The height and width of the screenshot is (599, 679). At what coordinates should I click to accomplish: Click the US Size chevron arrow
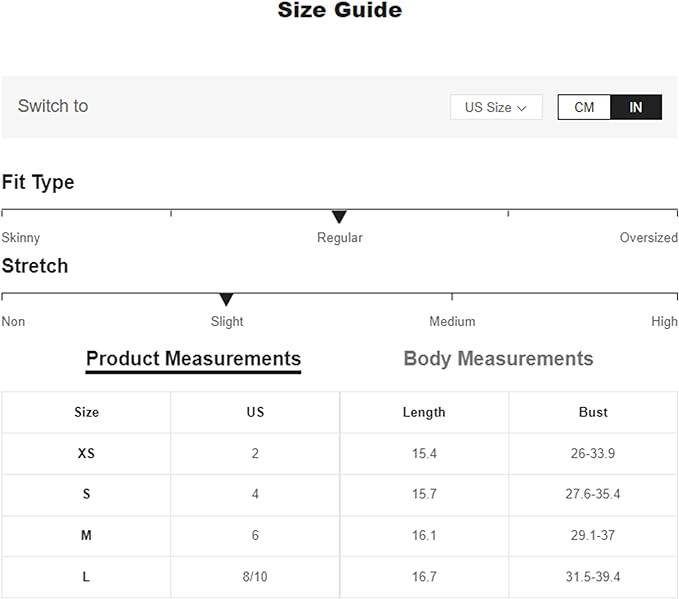(x=522, y=108)
